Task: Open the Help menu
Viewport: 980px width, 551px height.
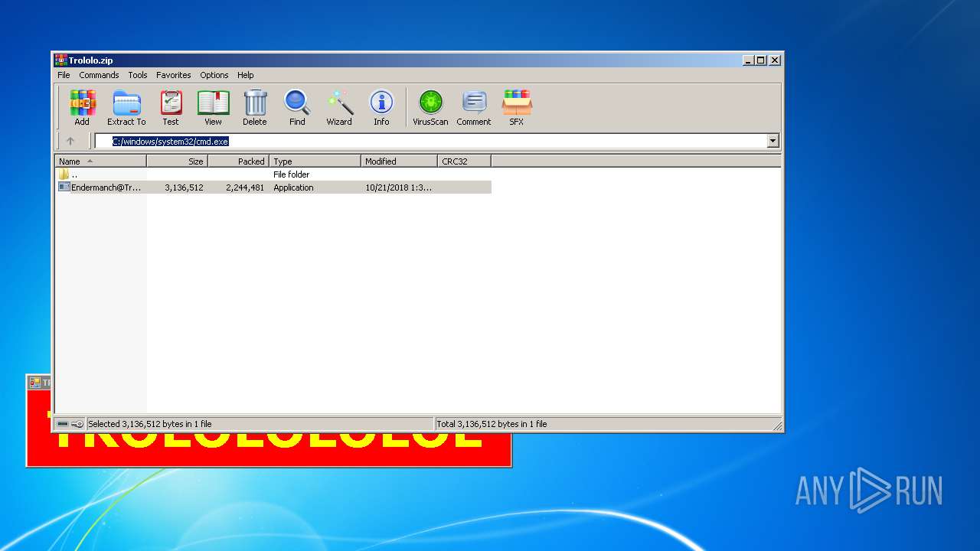Action: coord(245,75)
